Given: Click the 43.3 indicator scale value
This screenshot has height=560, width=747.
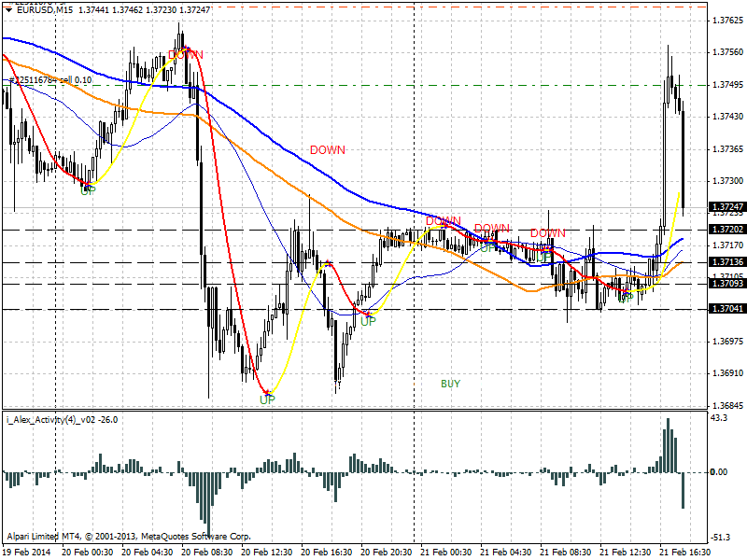Looking at the screenshot, I should point(719,418).
